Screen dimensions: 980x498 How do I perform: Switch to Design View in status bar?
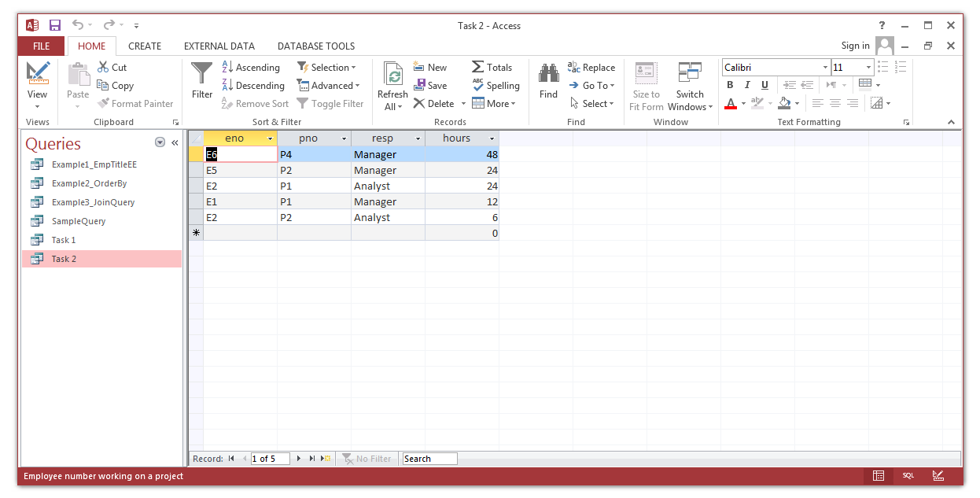[x=938, y=476]
